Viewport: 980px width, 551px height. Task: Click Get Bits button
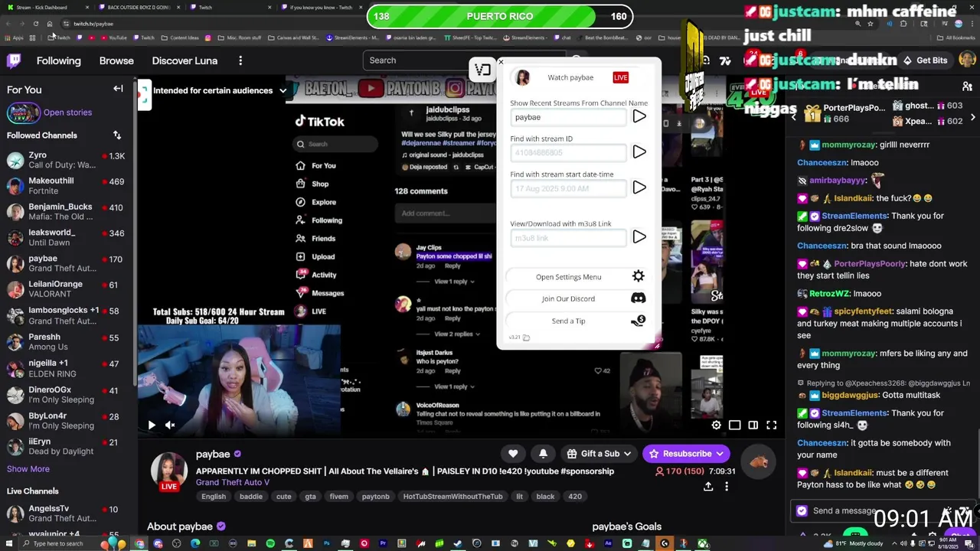coord(925,60)
